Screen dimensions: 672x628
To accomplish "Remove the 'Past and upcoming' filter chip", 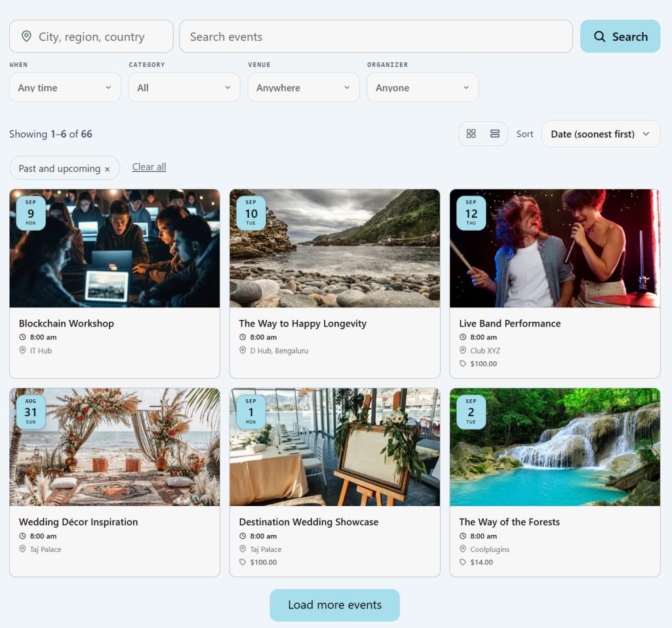I will (x=107, y=169).
